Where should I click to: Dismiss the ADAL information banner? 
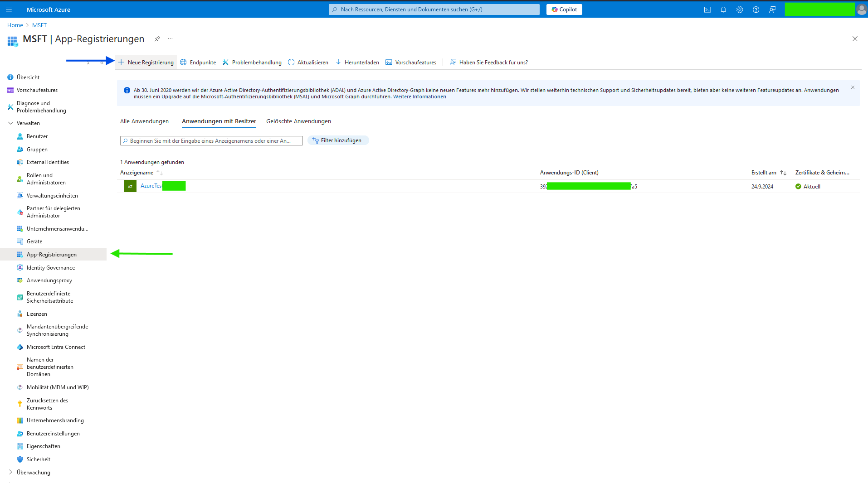tap(853, 87)
